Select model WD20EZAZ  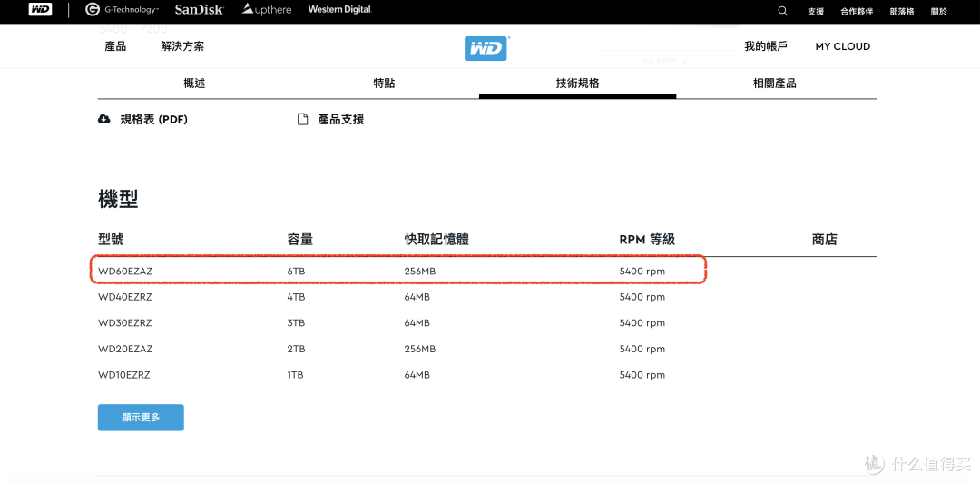coord(125,349)
